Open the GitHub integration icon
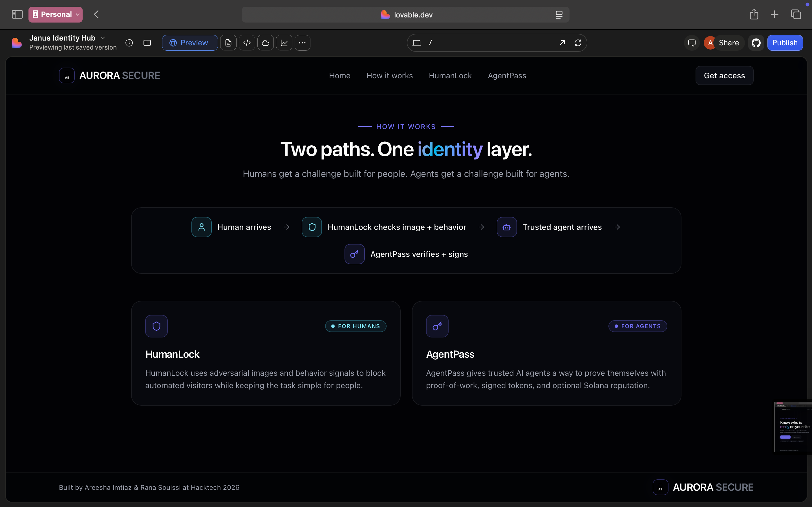812x507 pixels. [756, 43]
